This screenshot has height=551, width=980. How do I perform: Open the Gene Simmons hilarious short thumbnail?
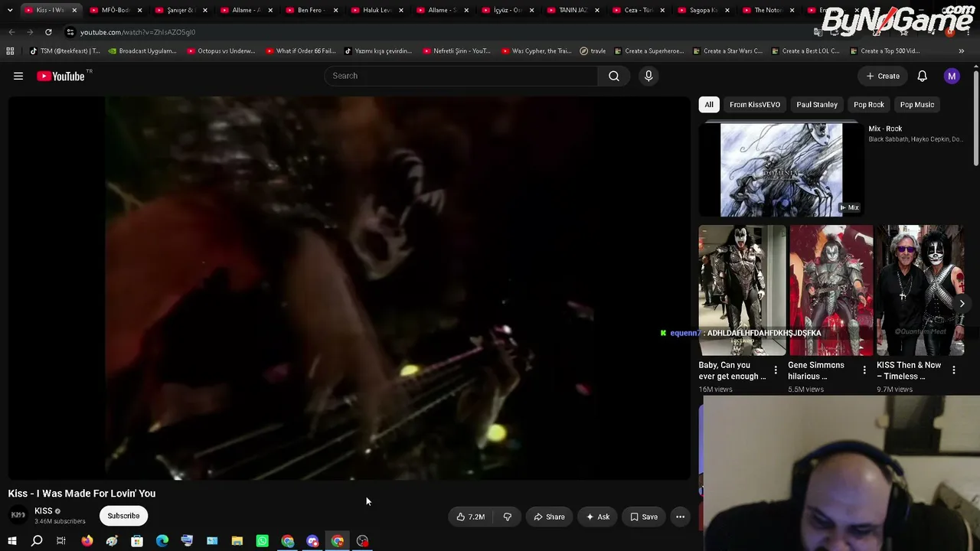[x=831, y=290]
